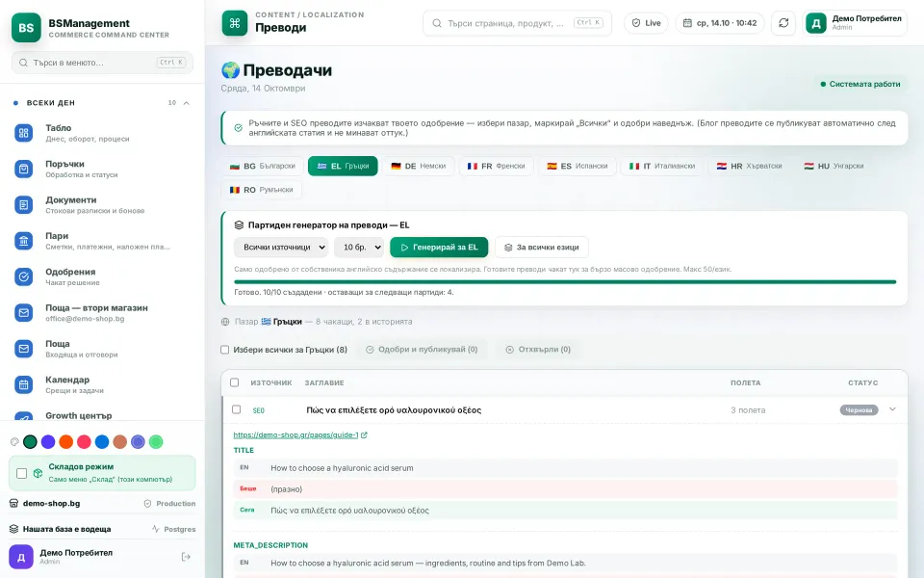The image size is (924, 578).
Task: Focus the Търси страница, продукт search field
Action: point(518,23)
